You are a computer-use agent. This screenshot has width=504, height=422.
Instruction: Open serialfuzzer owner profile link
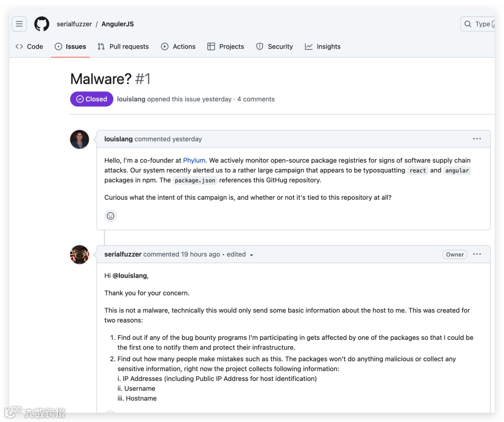tap(74, 24)
